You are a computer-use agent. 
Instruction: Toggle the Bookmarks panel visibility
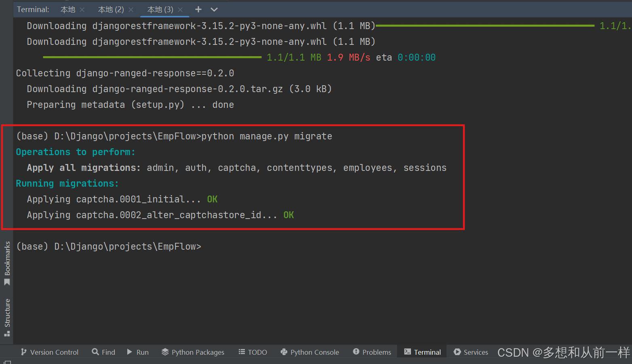[7, 261]
